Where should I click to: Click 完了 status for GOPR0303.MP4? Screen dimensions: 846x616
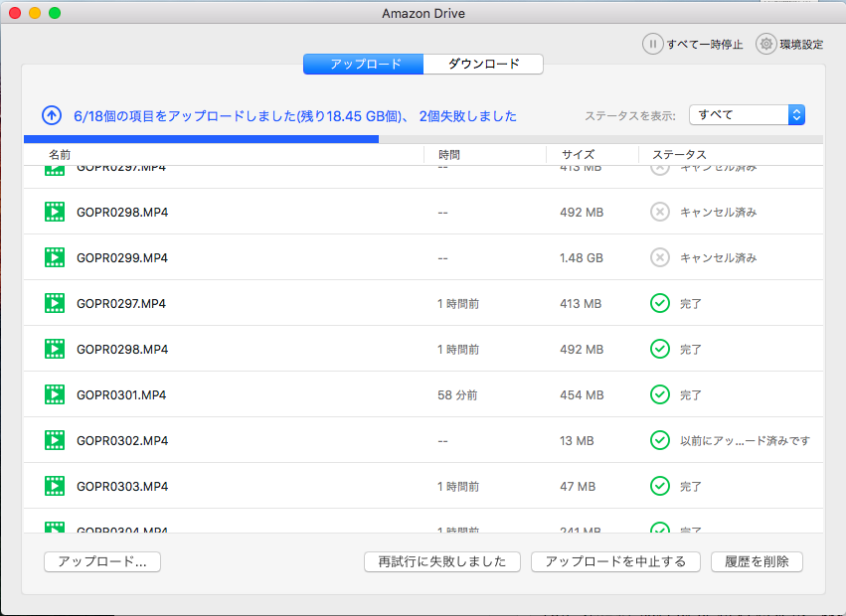(x=691, y=486)
